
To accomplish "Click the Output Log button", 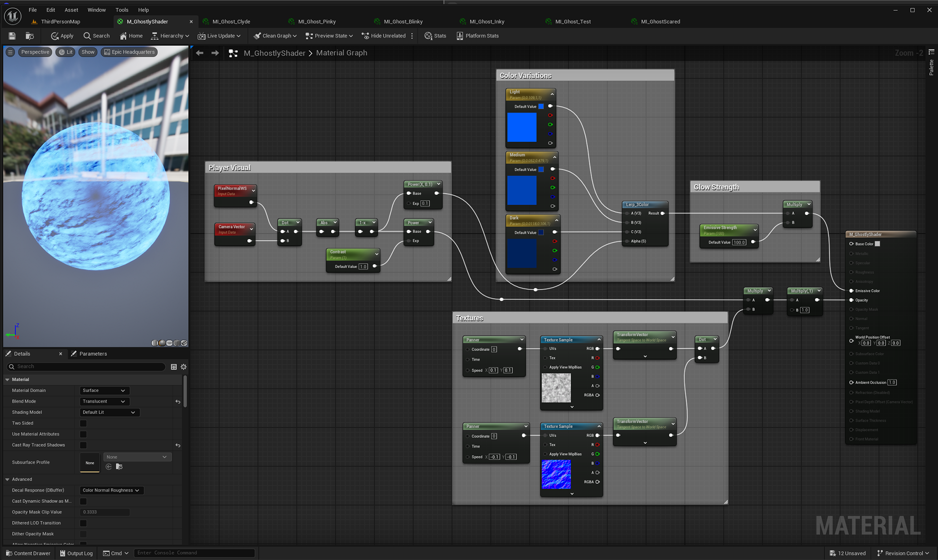I will pyautogui.click(x=76, y=553).
